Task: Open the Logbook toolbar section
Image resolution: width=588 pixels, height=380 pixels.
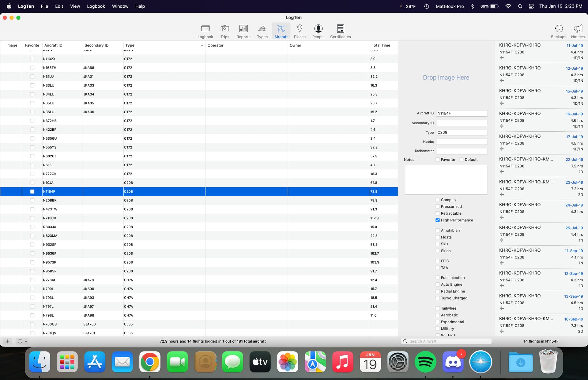Action: click(x=205, y=32)
